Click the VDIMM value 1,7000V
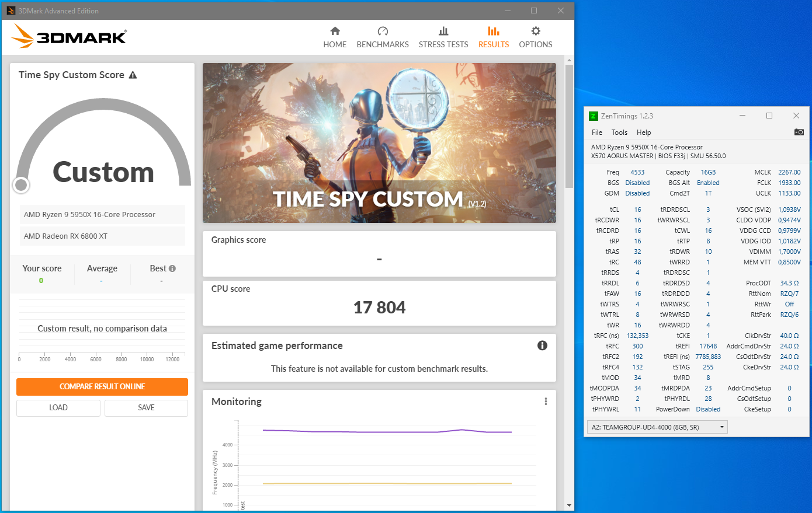 tap(789, 252)
